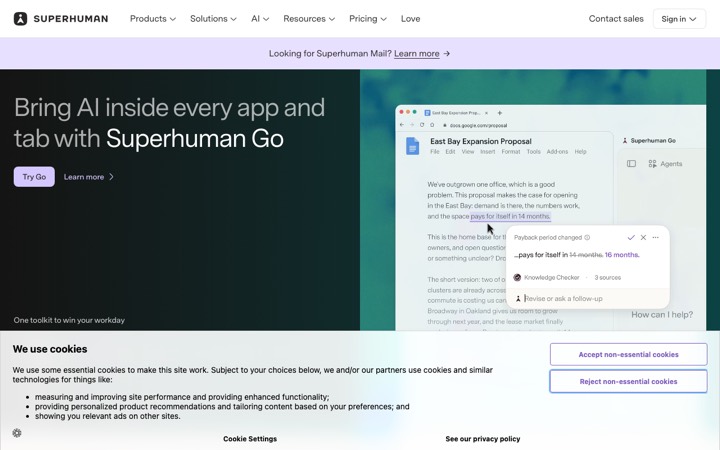Click the browser back arrow in preview
Screen dimensions: 720x450
402,125
